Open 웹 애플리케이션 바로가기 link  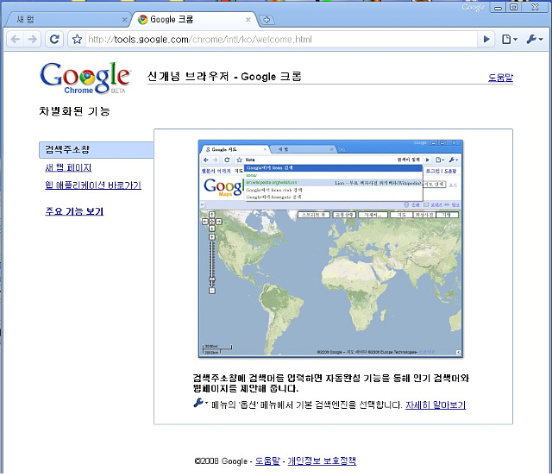pos(93,185)
